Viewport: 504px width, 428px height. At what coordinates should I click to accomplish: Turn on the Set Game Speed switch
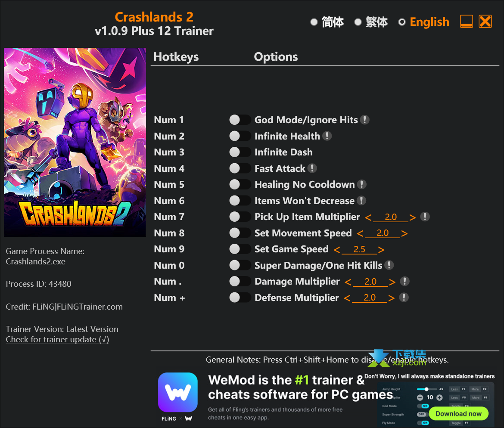[x=240, y=249]
